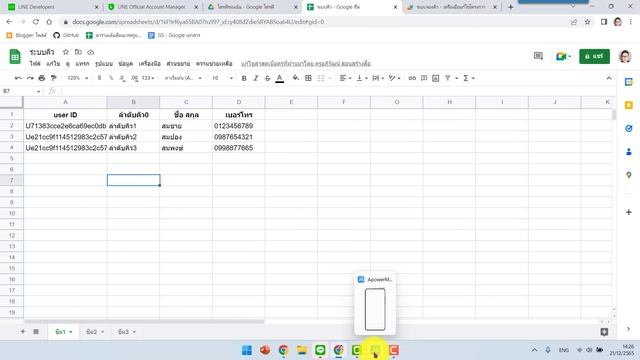Open Contacts in the side panel
The height and width of the screenshot is (360, 640).
pyautogui.click(x=629, y=152)
